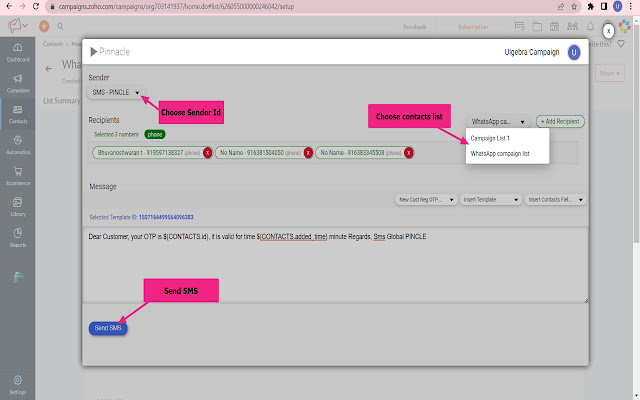Reload the browser page
This screenshot has width=640, height=400.
[36, 7]
